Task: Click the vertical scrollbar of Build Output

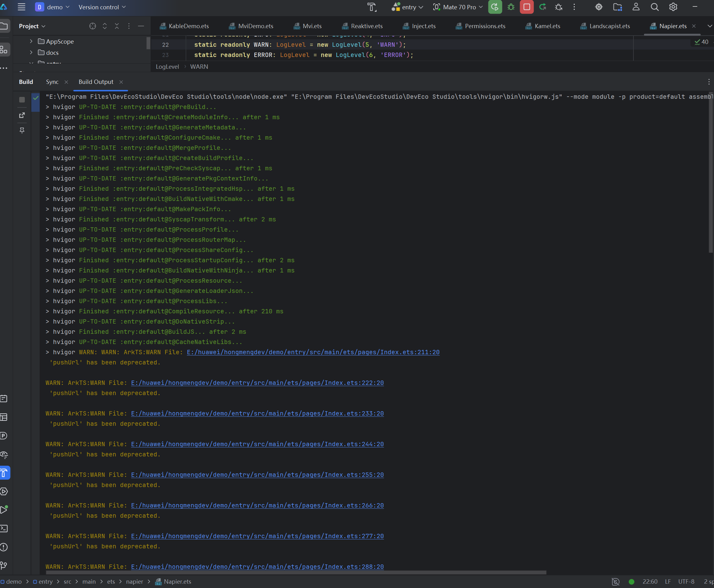Action: [x=710, y=173]
